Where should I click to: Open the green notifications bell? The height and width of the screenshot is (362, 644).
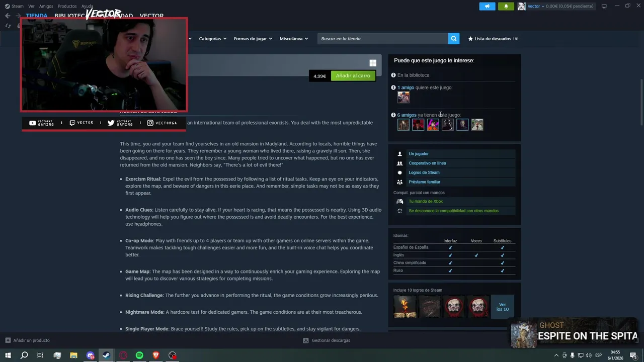(x=506, y=6)
